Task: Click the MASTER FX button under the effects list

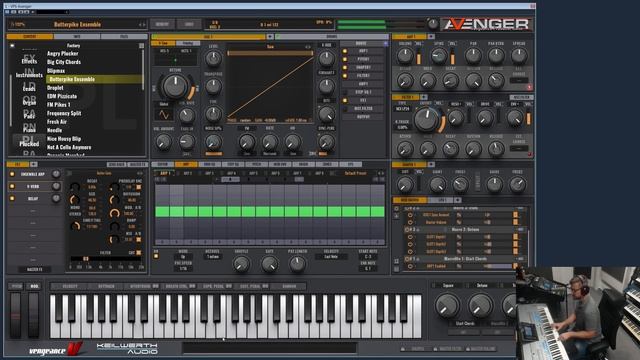Action: tap(34, 270)
